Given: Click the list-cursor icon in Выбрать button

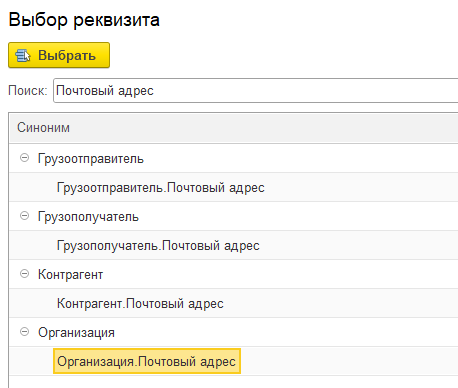Looking at the screenshot, I should pyautogui.click(x=23, y=55).
